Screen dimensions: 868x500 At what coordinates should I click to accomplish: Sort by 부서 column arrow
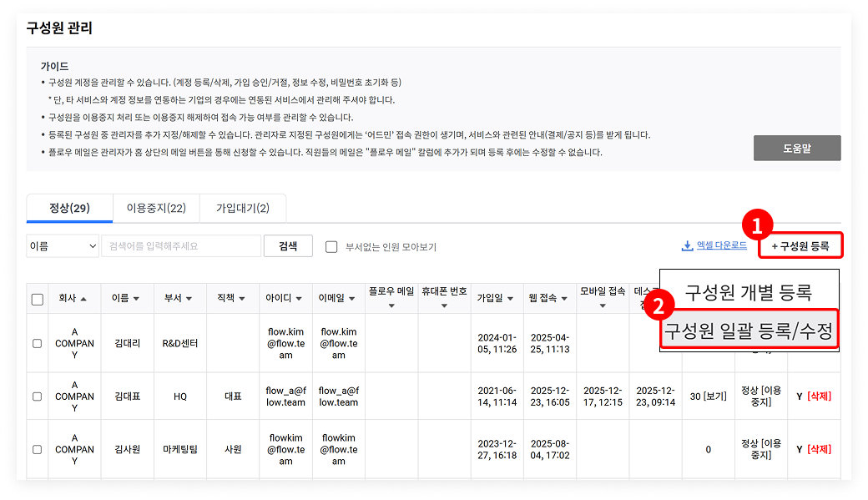[x=189, y=299]
